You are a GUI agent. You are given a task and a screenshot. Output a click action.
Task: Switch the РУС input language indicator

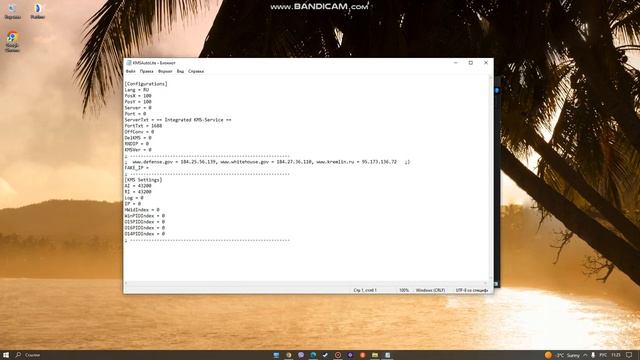[x=603, y=355]
